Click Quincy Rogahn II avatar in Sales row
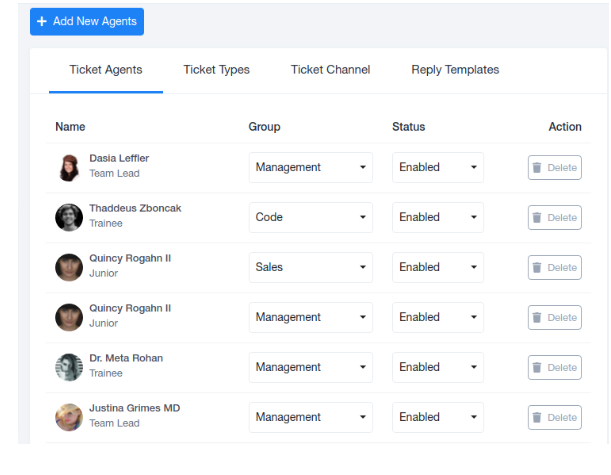 coord(69,267)
